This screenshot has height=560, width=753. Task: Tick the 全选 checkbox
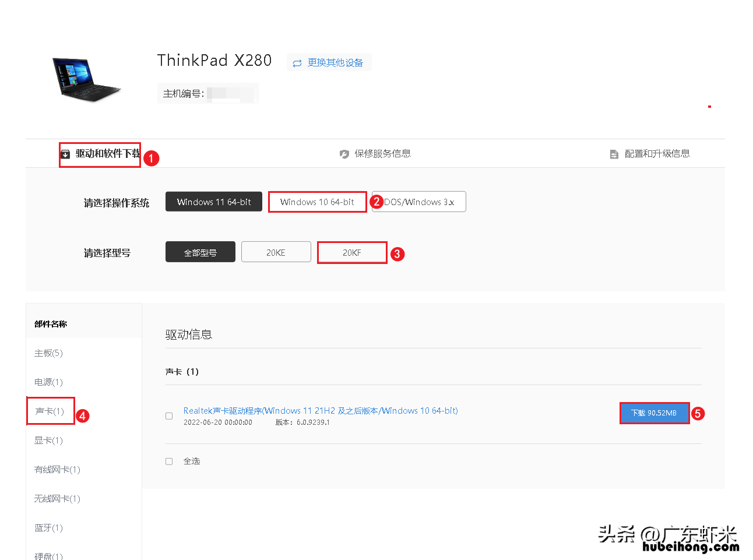(x=169, y=462)
